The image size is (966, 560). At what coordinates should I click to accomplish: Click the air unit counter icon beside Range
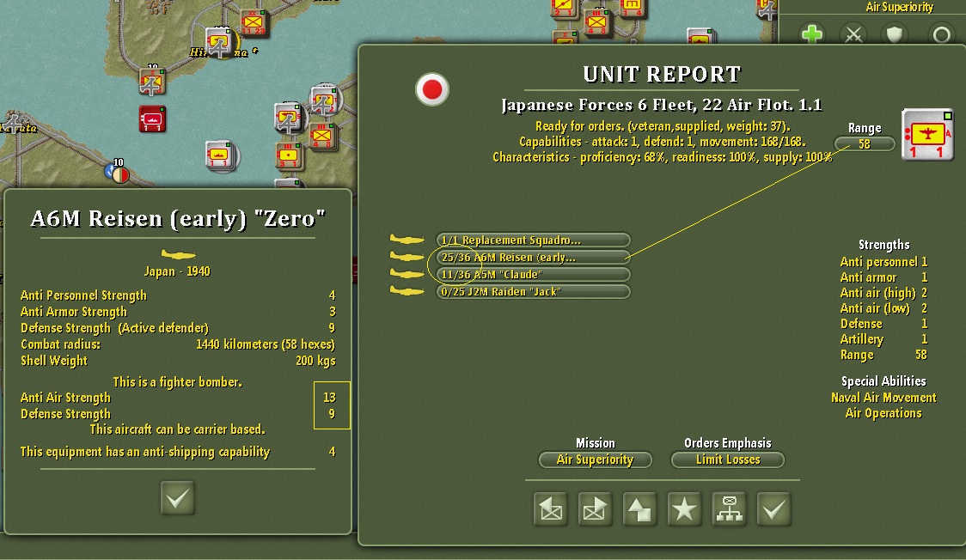coord(928,135)
